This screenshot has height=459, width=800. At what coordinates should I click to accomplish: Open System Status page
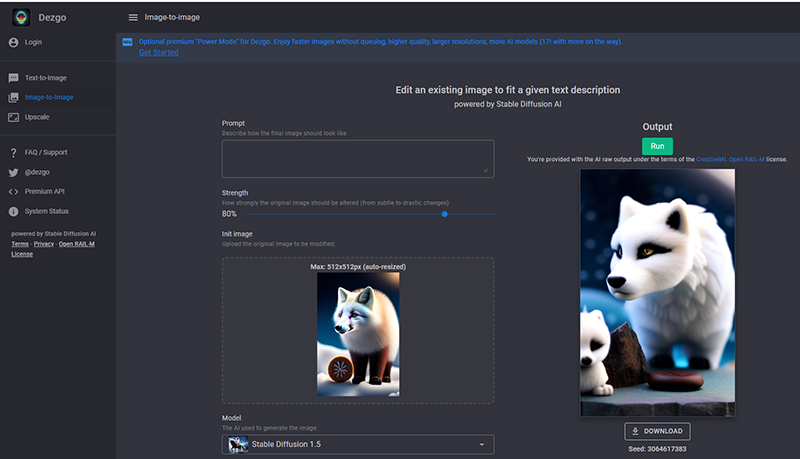pos(46,211)
